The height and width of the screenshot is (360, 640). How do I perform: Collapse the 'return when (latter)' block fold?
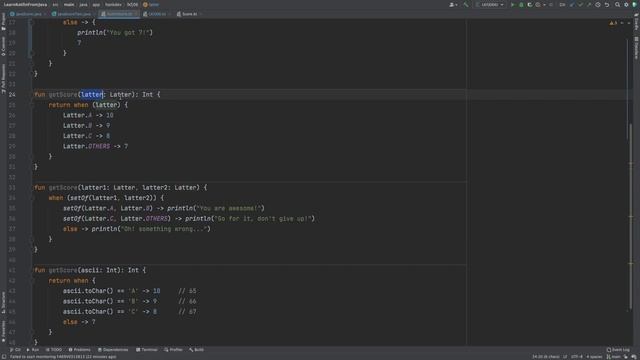click(31, 105)
